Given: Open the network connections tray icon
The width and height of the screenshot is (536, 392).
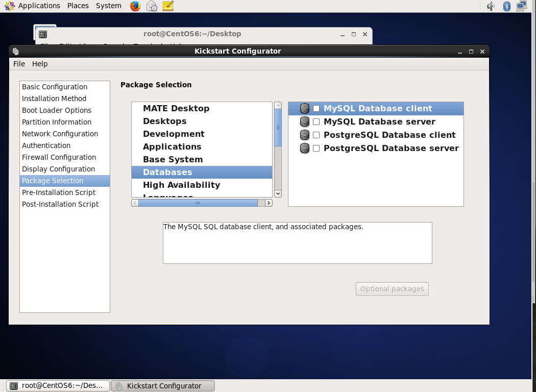Looking at the screenshot, I should point(522,6).
